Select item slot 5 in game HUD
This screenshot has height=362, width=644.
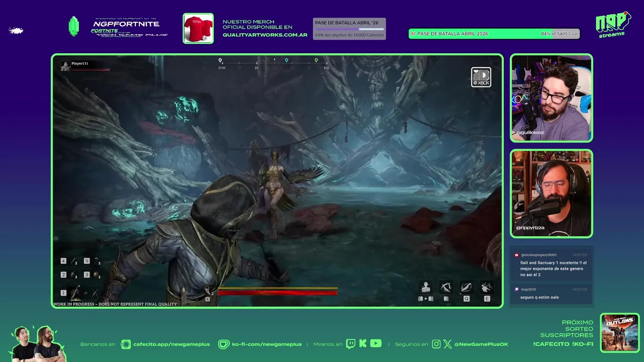[x=87, y=261]
